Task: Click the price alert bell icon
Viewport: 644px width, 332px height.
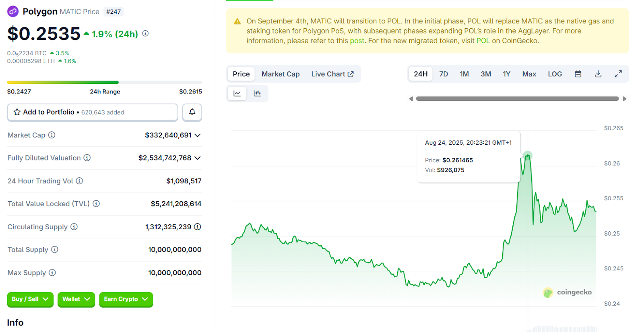Action: pyautogui.click(x=192, y=112)
